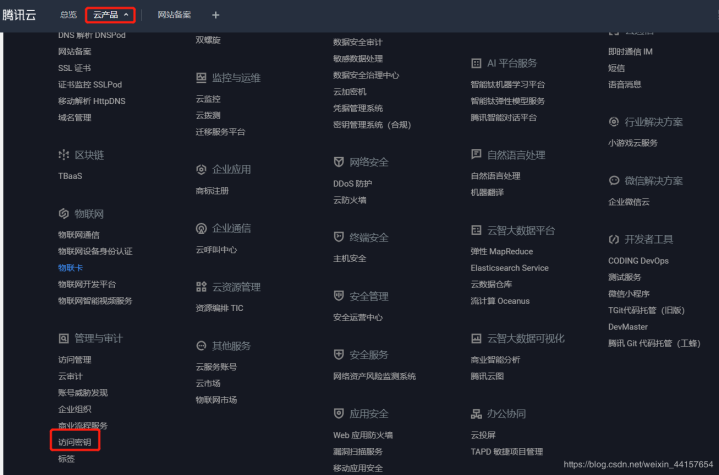
Task: Open 访问管理 link
Action: (x=75, y=359)
